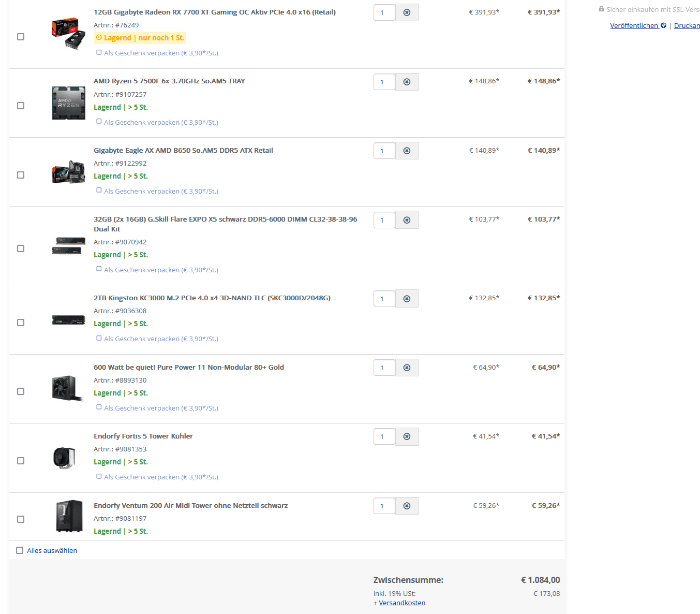Select the Radeon RX 7700 XT row checkbox
700x614 pixels.
pyautogui.click(x=21, y=37)
